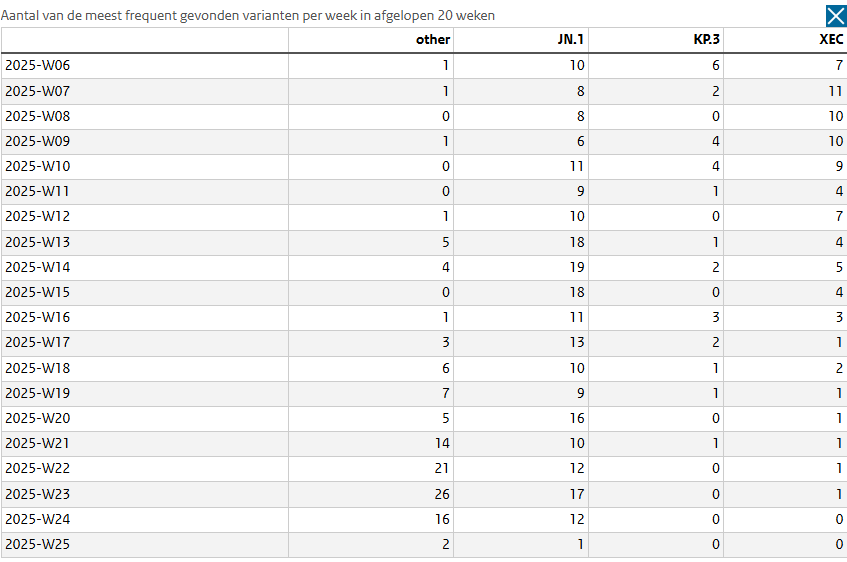847x562 pixels.
Task: Click KP.3 value 3 in W16 row
Action: 716,317
